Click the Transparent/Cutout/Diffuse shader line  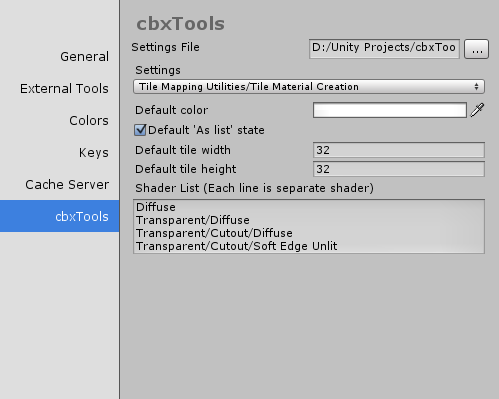214,233
